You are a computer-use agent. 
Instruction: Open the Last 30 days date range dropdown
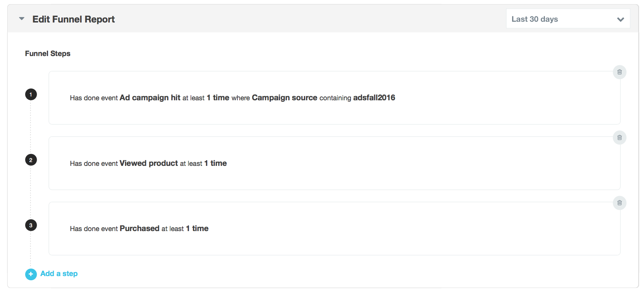[568, 19]
